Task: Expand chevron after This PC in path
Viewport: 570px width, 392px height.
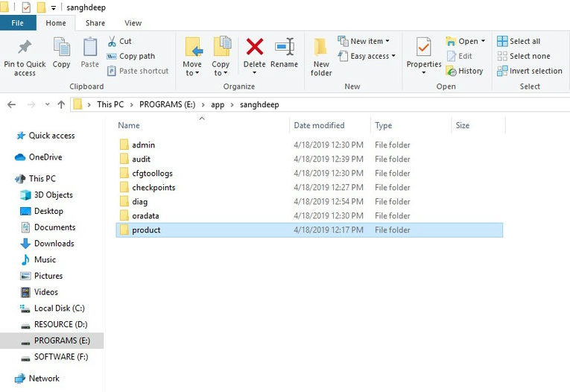Action: (x=132, y=105)
